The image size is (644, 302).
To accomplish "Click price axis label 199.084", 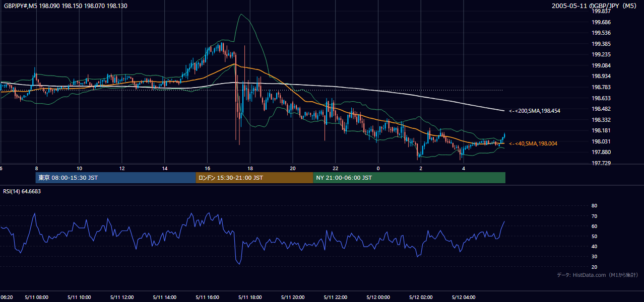I will [x=601, y=65].
